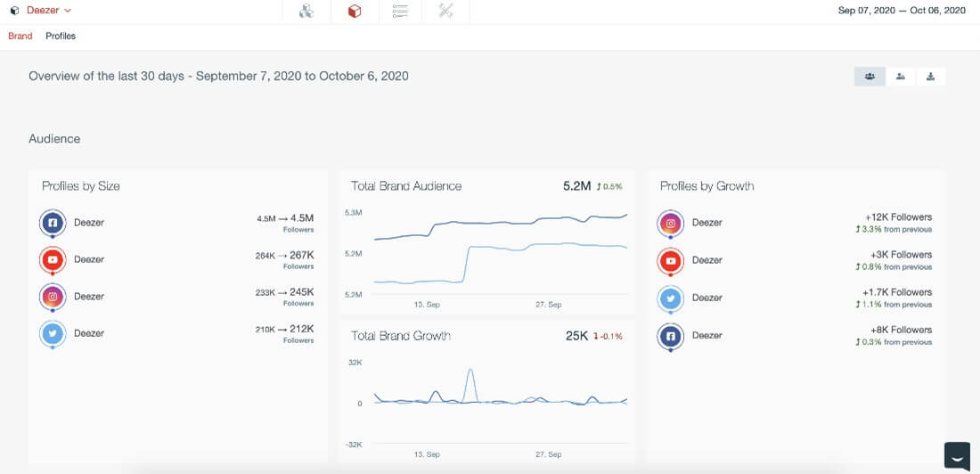Image resolution: width=980 pixels, height=474 pixels.
Task: Click Deezer Facebook name in Profiles by Growth
Action: [707, 335]
